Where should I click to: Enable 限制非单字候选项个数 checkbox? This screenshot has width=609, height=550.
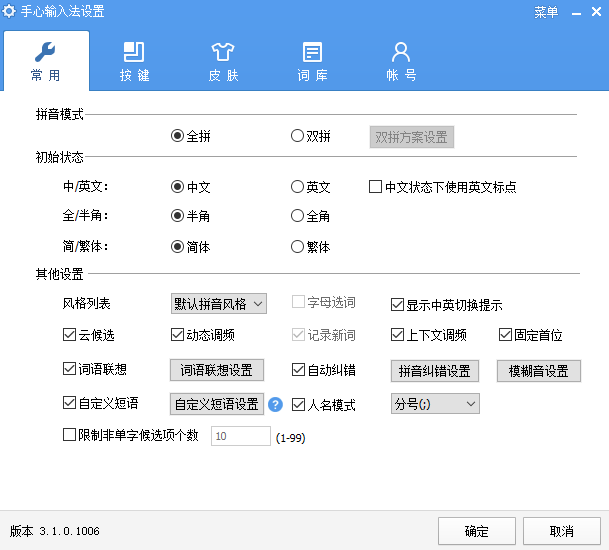coord(69,435)
